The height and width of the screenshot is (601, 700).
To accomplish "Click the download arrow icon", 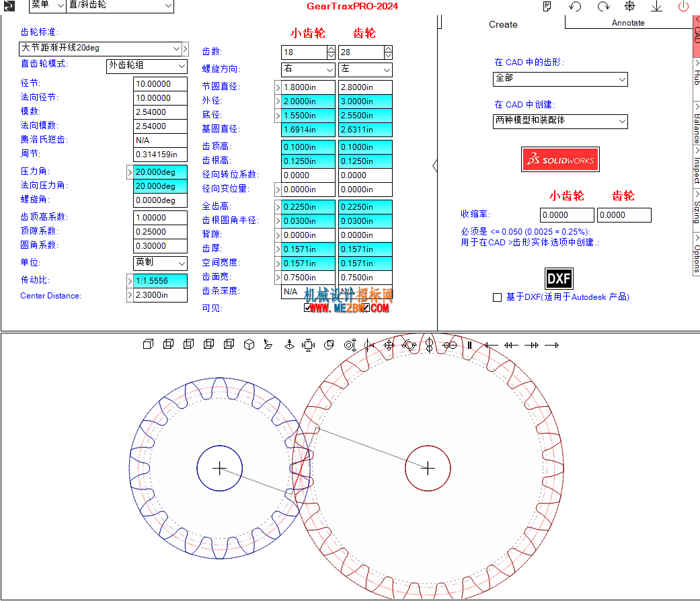I will (x=656, y=6).
